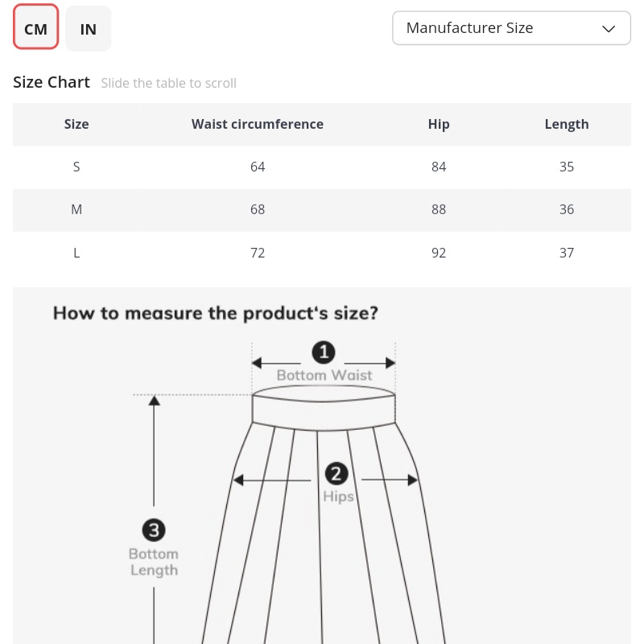Screen dimensions: 644x644
Task: Click the numbered 1 Bottom Waist marker
Action: pos(324,352)
